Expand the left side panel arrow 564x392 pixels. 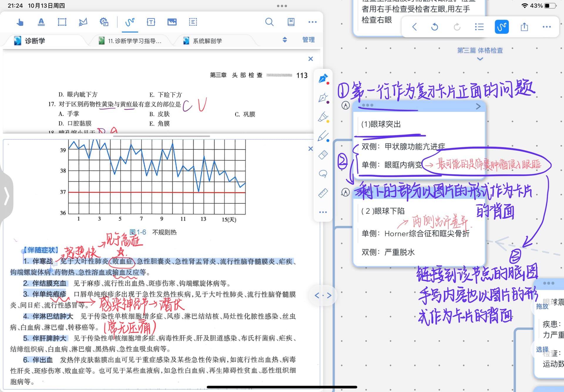click(x=6, y=196)
